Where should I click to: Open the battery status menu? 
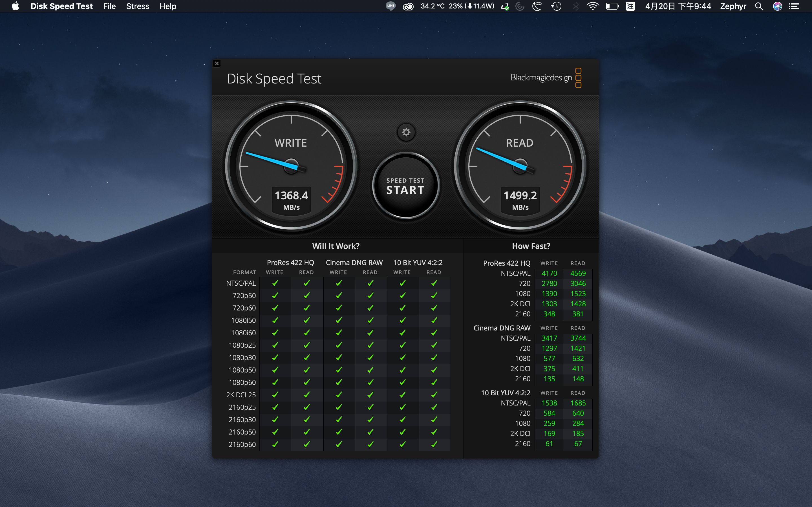(x=612, y=6)
